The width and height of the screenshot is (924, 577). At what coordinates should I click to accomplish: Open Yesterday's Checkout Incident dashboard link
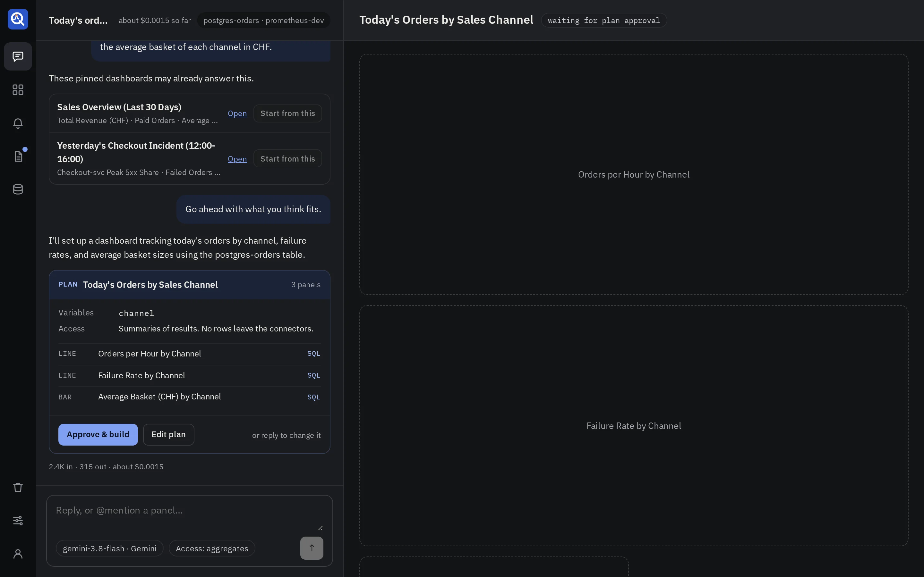click(237, 159)
